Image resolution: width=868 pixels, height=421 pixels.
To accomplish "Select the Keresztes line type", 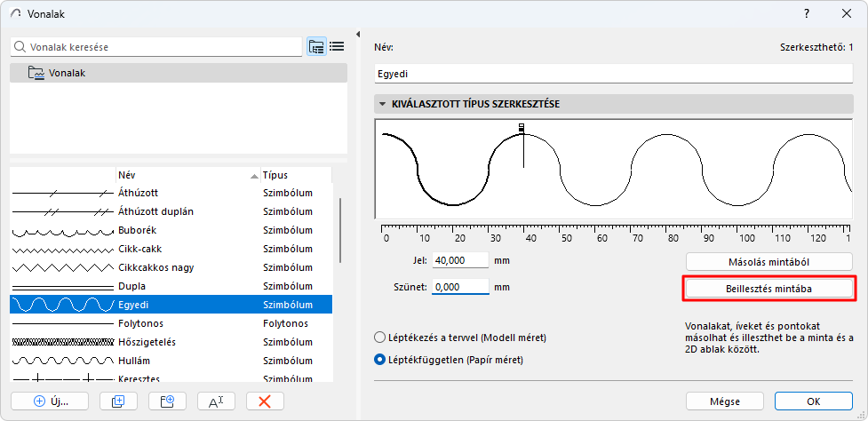I will click(171, 377).
